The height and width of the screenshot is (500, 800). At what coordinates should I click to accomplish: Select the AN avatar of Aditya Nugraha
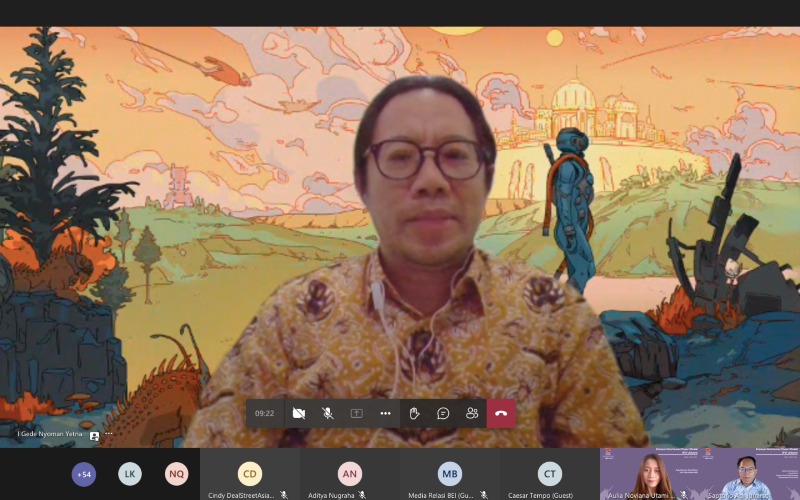[350, 474]
